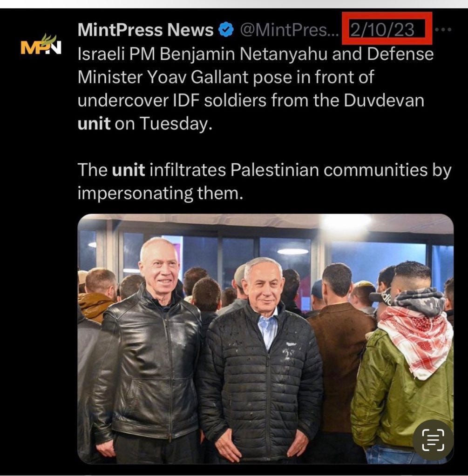Open the attached tweet photo

[265, 339]
